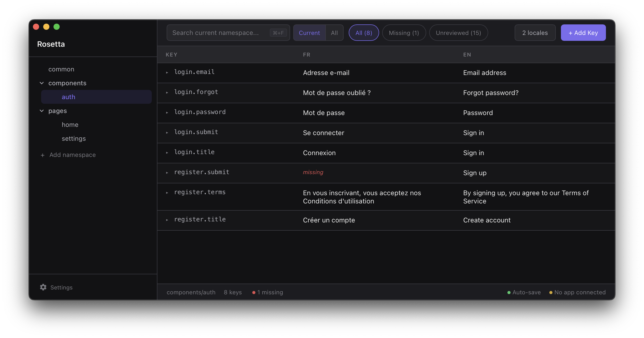This screenshot has height=338, width=644.
Task: Switch search scope to All
Action: pyautogui.click(x=334, y=33)
